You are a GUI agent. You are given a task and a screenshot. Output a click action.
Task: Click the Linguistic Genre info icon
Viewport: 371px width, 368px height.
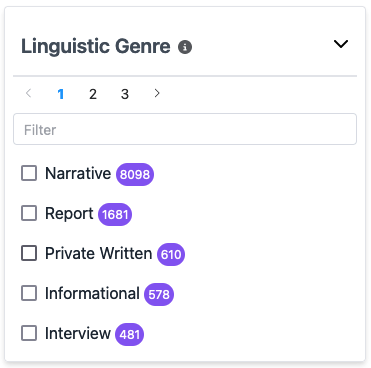pyautogui.click(x=185, y=47)
